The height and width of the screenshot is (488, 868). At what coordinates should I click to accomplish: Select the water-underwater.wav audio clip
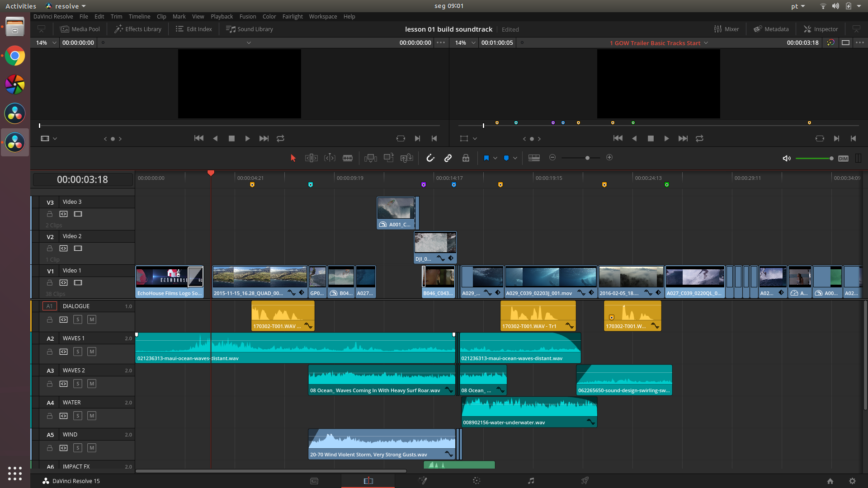[x=529, y=412]
